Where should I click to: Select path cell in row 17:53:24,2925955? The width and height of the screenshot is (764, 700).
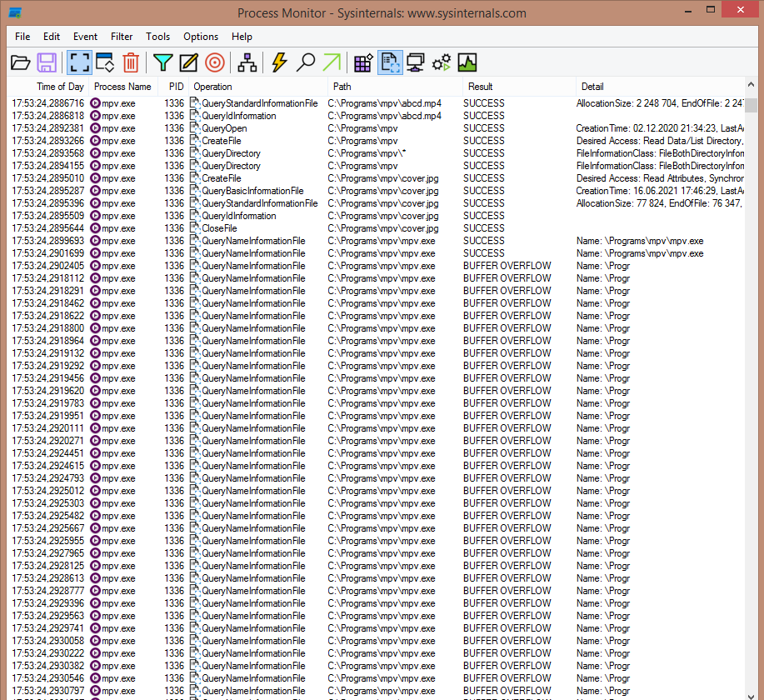pos(382,541)
